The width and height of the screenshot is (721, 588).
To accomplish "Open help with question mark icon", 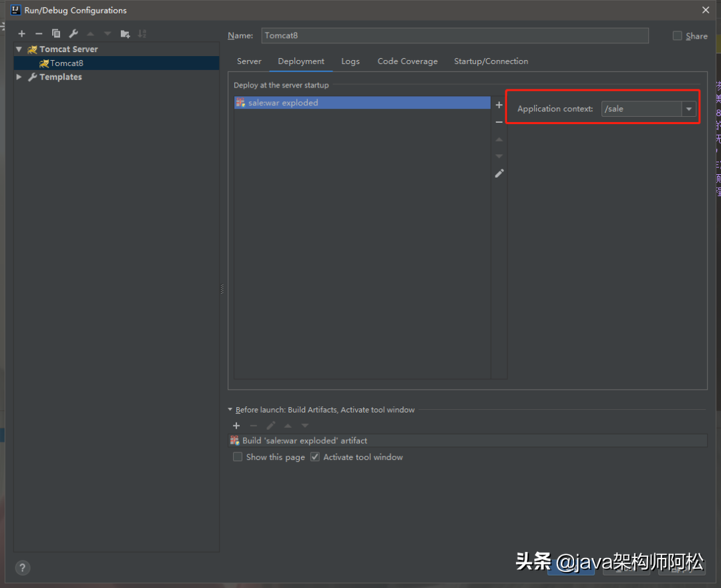I will [x=22, y=568].
